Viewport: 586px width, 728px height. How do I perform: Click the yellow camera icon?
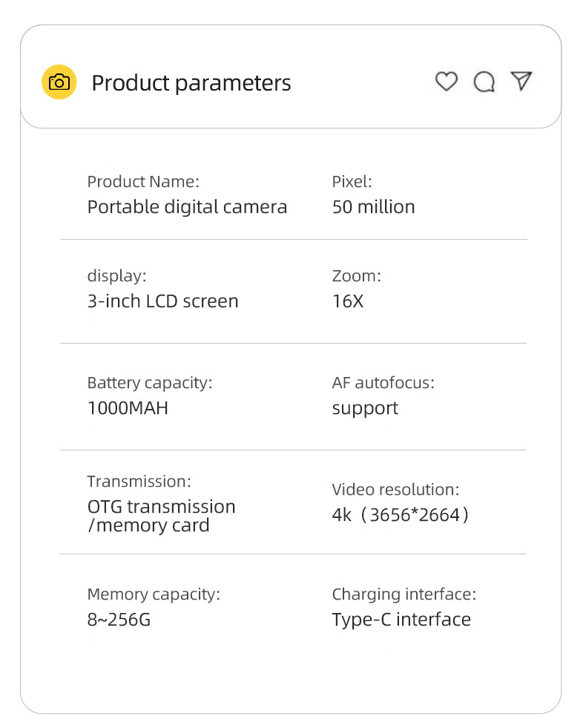[59, 82]
